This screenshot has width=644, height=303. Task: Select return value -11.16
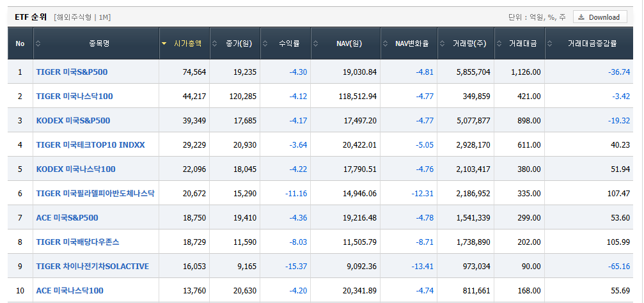(x=296, y=193)
